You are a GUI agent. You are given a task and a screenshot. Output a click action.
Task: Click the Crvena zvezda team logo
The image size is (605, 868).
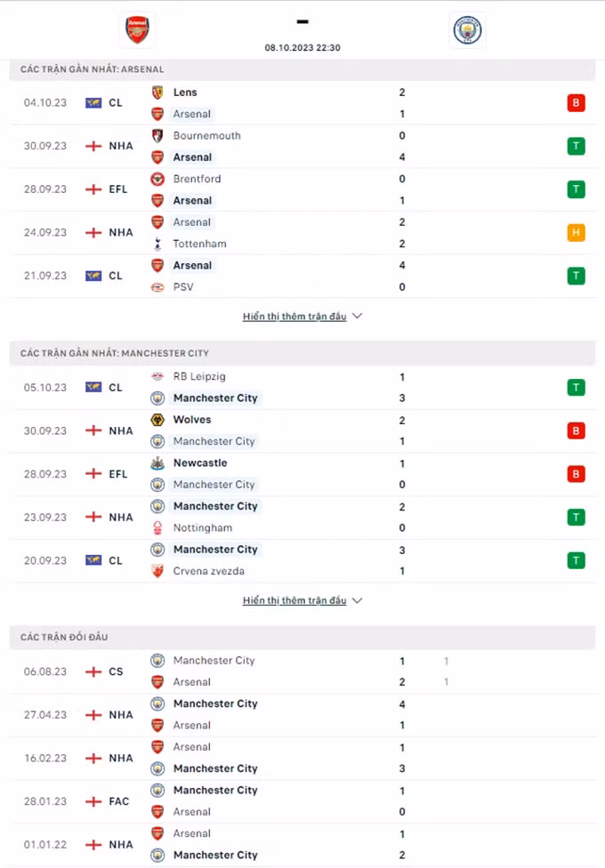tap(157, 571)
